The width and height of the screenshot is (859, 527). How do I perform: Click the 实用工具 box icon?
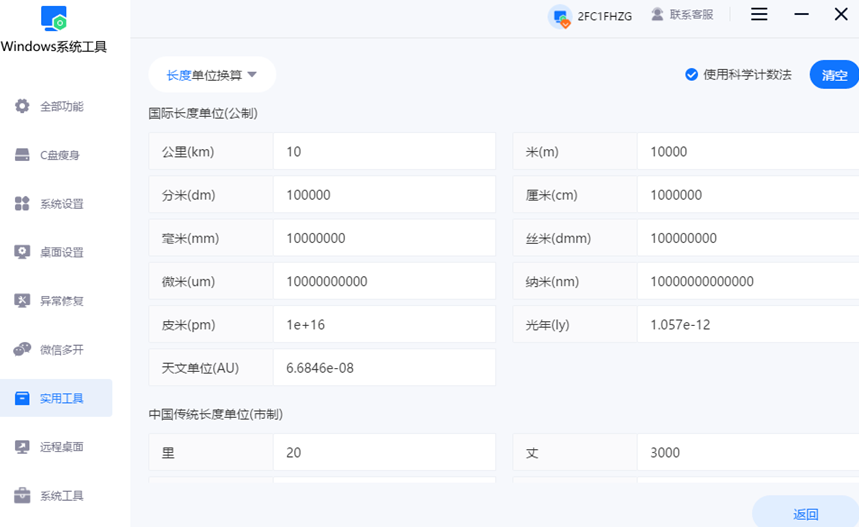(x=22, y=398)
